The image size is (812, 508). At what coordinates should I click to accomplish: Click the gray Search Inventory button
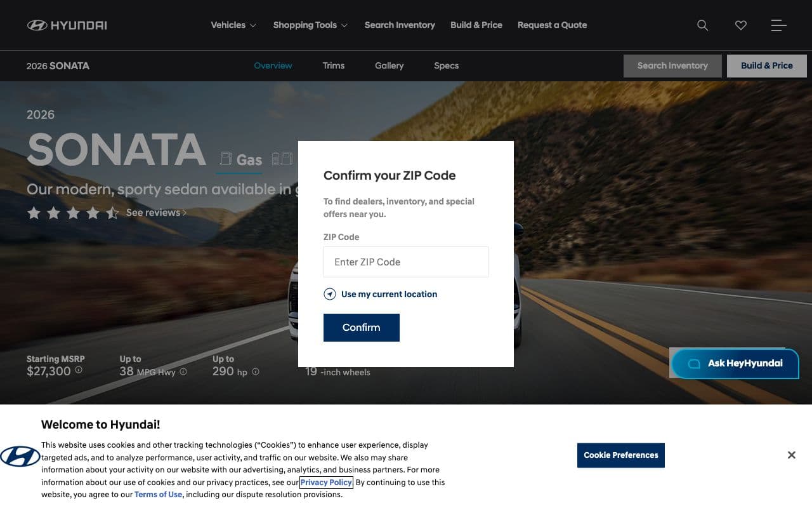point(672,66)
